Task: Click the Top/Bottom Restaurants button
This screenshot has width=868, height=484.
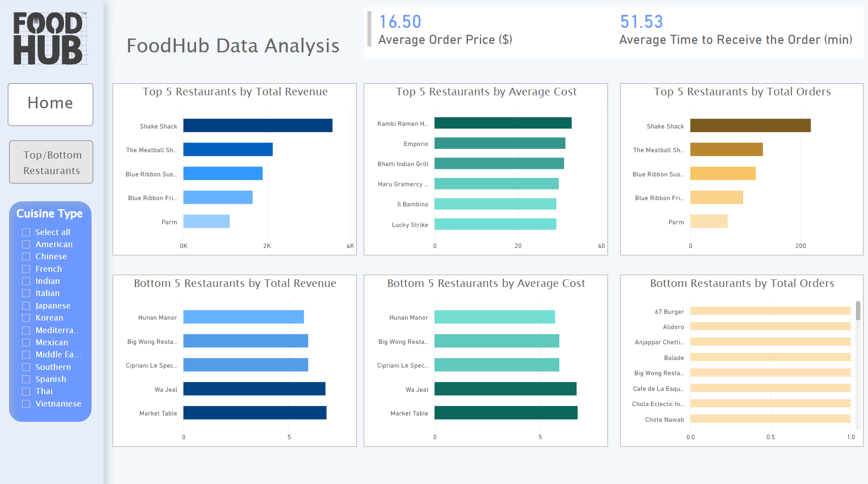Action: (51, 163)
